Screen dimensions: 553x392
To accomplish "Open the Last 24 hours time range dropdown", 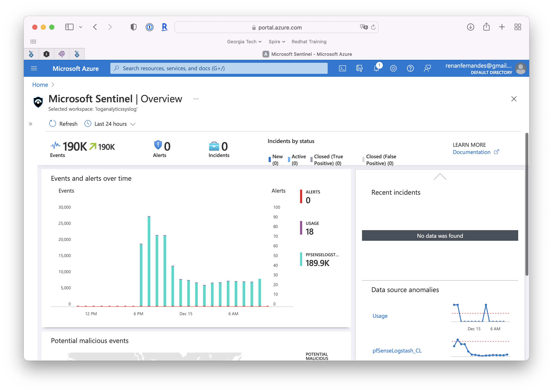I will coord(110,124).
